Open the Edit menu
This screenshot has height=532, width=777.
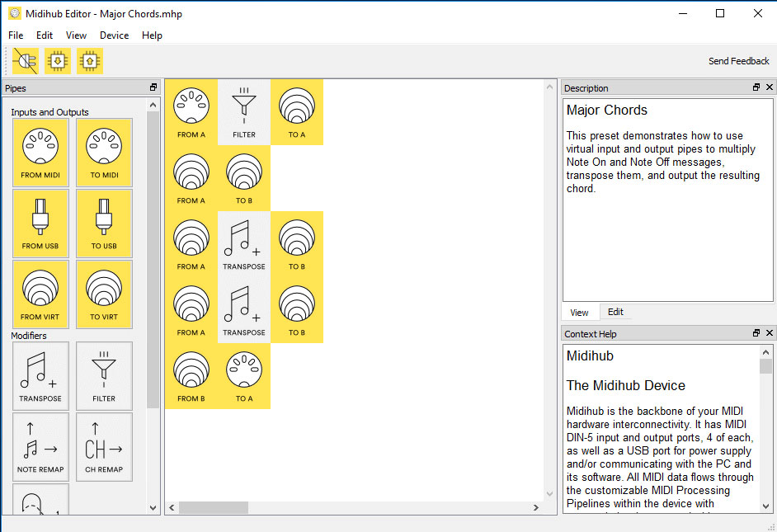coord(44,35)
